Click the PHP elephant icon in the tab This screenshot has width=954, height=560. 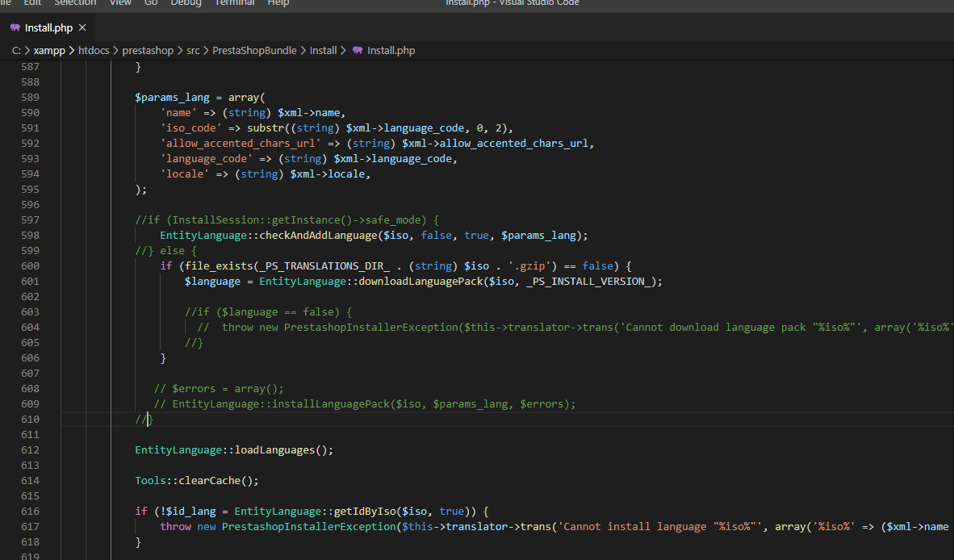pos(15,27)
